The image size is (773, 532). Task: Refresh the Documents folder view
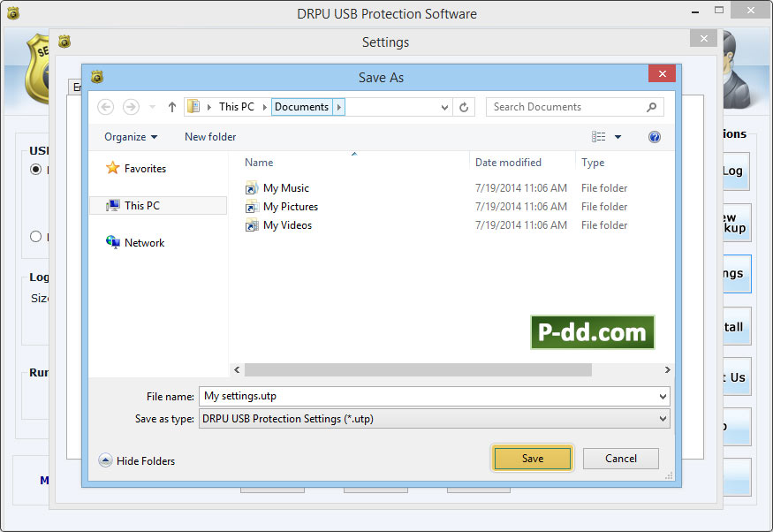[464, 107]
